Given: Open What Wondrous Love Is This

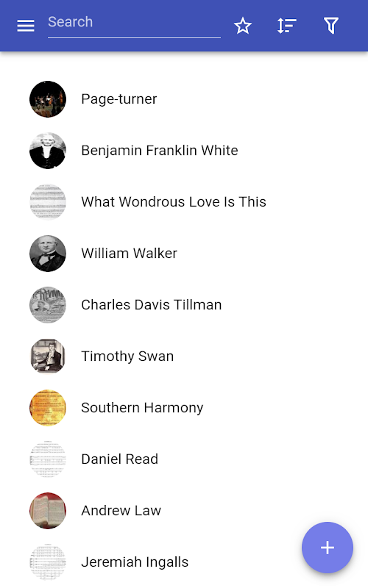Looking at the screenshot, I should (x=184, y=201).
